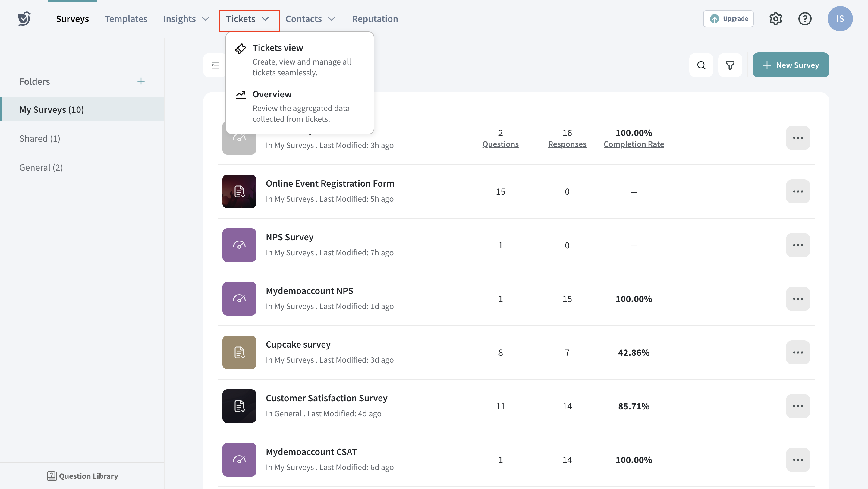This screenshot has height=489, width=868.
Task: Open the Question Library link
Action: click(x=83, y=476)
